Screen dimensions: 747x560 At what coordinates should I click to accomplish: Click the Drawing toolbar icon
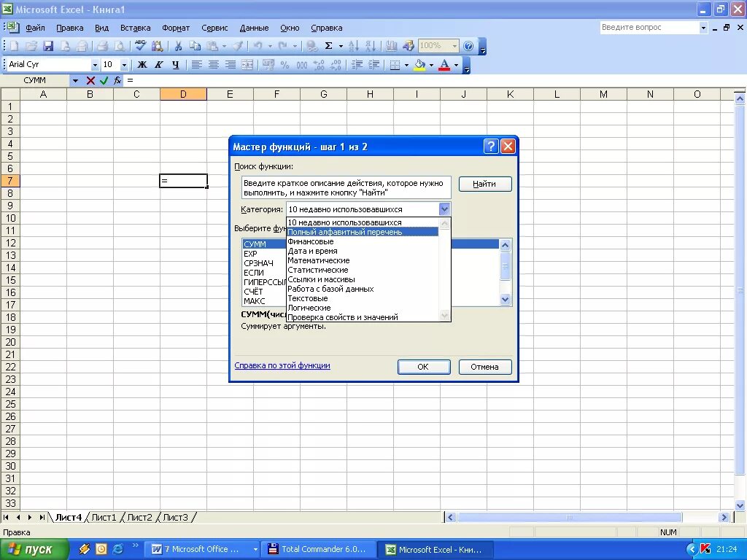point(409,46)
